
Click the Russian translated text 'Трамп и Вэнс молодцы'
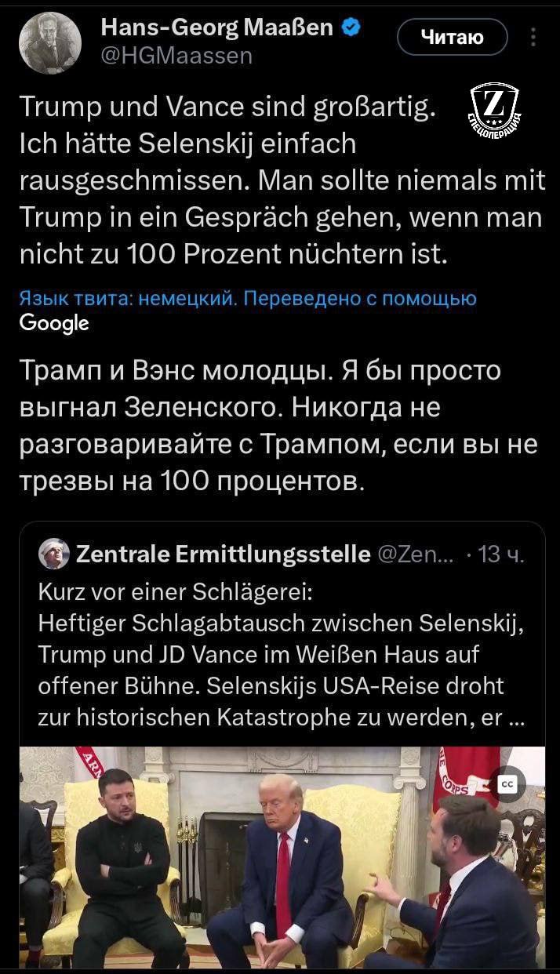[259, 370]
